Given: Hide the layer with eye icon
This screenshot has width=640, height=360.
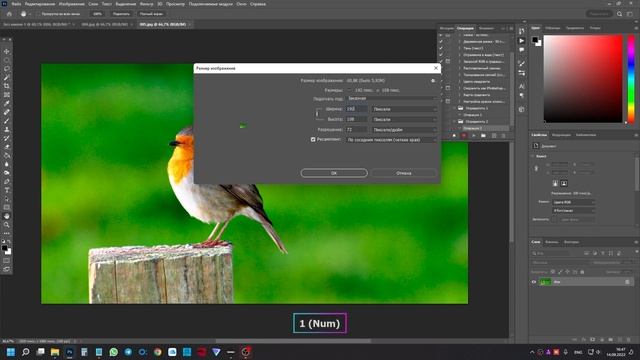Looking at the screenshot, I should [534, 282].
